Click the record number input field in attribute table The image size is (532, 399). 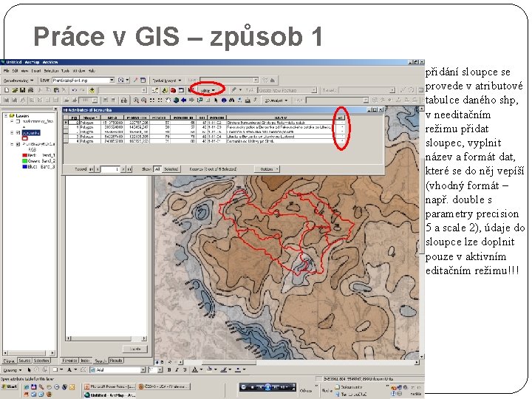111,169
